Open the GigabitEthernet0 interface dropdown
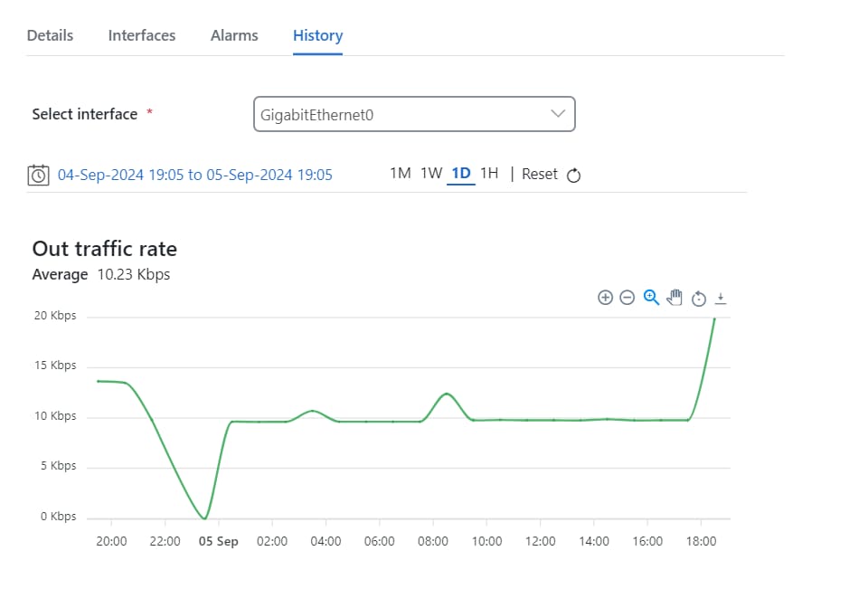868x608 pixels. coord(414,114)
